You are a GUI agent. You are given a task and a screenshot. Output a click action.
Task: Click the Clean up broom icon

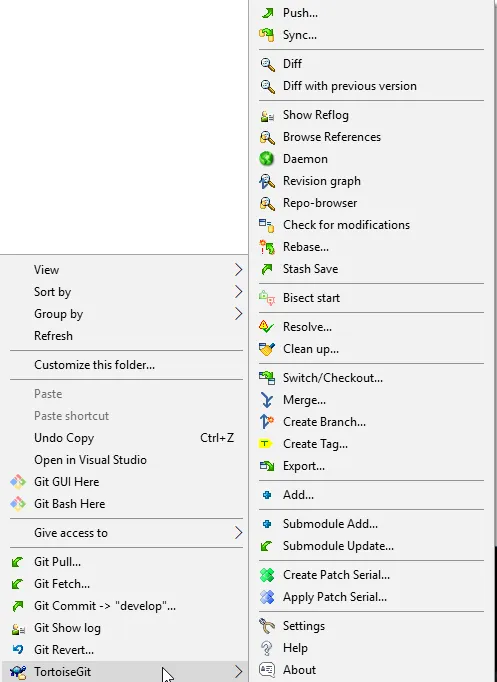click(x=267, y=349)
